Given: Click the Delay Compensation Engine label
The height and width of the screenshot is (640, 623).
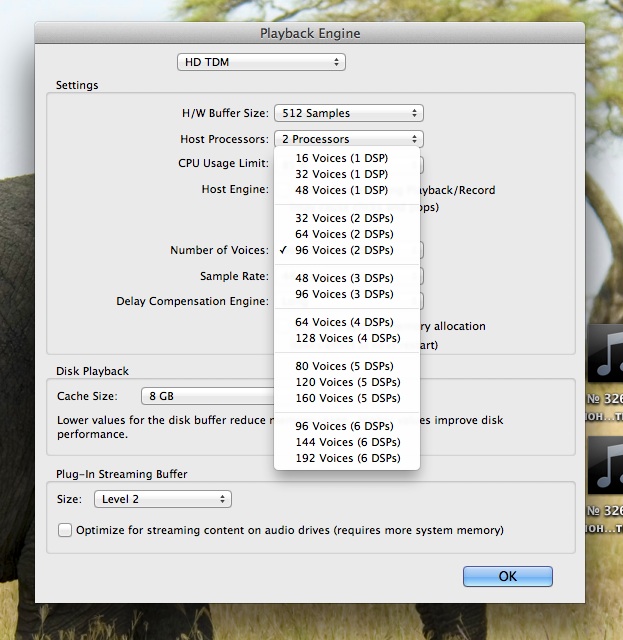Looking at the screenshot, I should [192, 301].
